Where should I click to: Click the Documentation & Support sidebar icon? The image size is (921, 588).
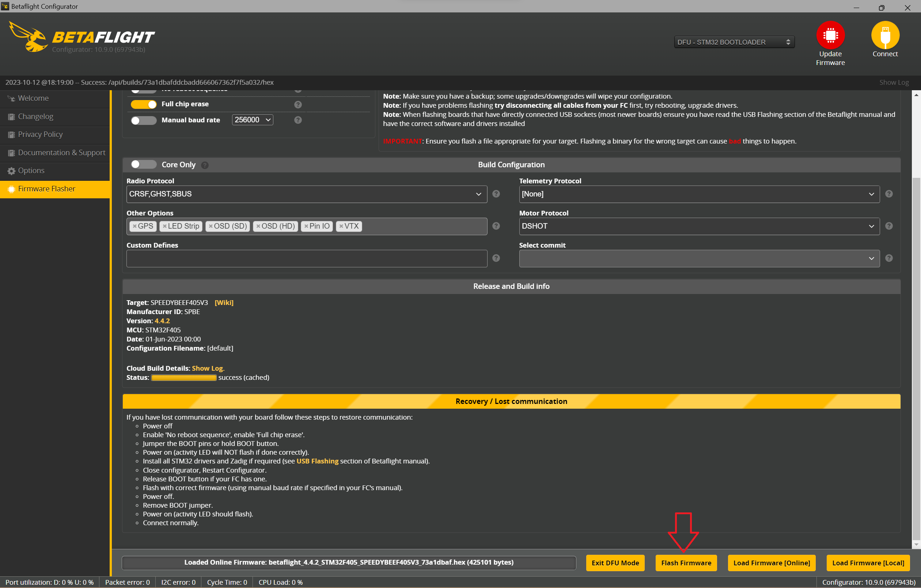(11, 153)
